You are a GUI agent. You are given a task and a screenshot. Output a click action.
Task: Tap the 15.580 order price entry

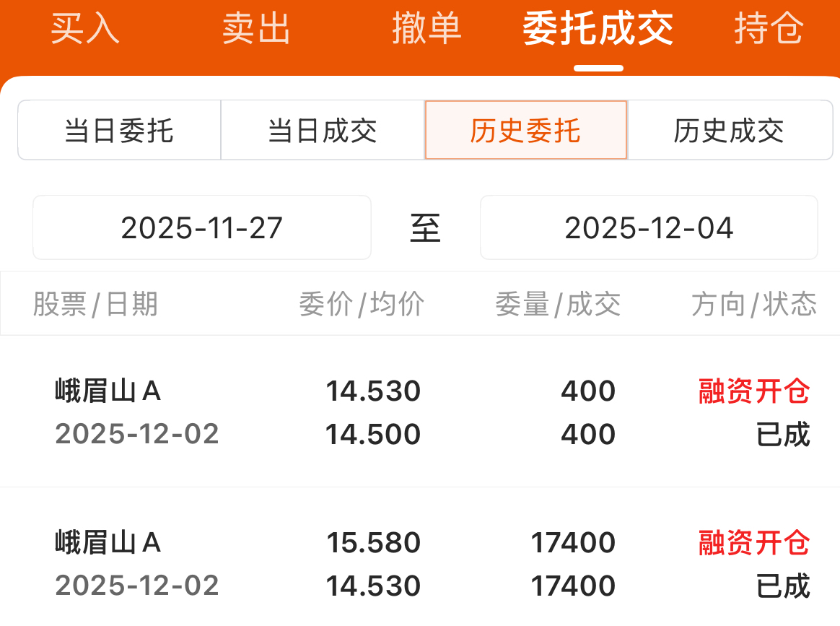pyautogui.click(x=373, y=543)
